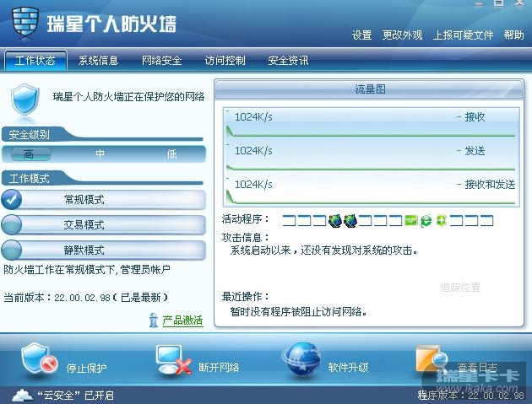532x404 pixels.
Task: Select 静默模式 work mode
Action: click(x=104, y=250)
